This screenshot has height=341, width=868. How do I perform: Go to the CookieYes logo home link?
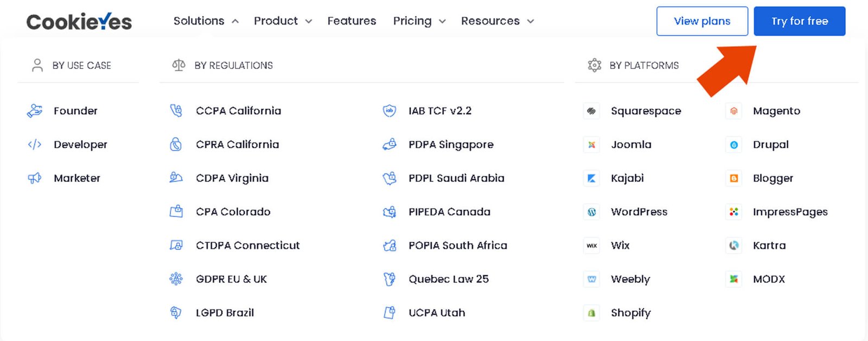point(79,22)
